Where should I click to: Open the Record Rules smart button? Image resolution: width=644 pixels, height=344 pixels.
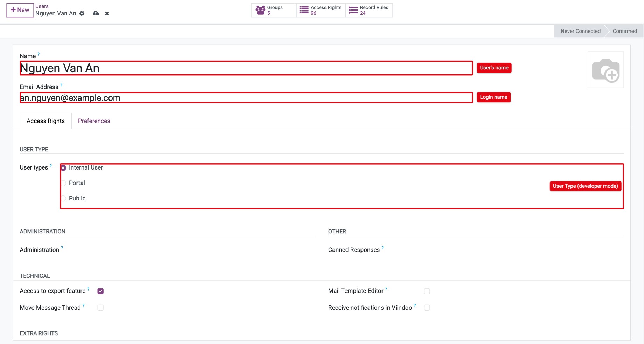click(x=369, y=10)
